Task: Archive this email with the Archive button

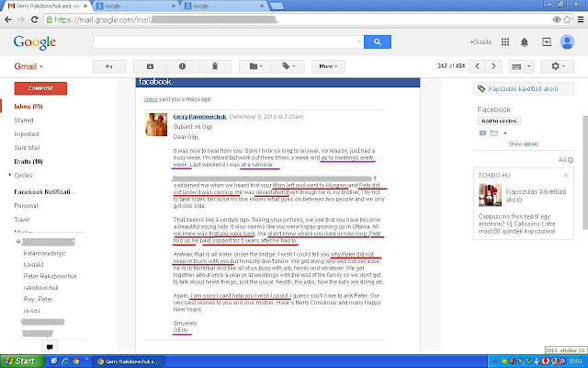Action: (150, 66)
